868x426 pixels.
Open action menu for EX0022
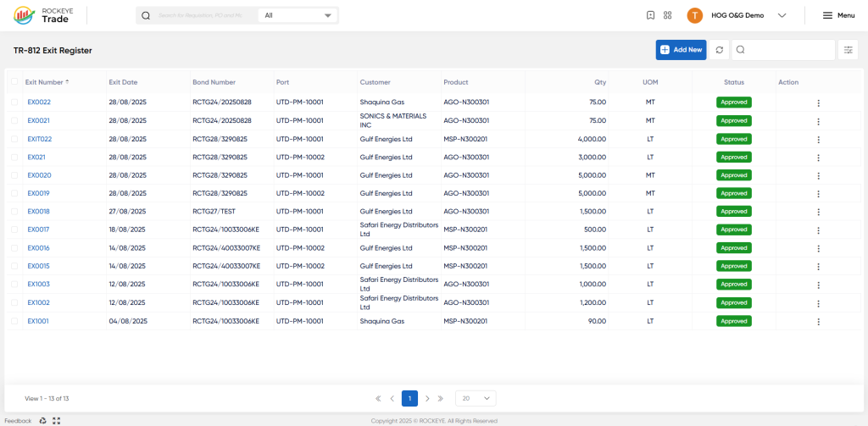coord(818,103)
